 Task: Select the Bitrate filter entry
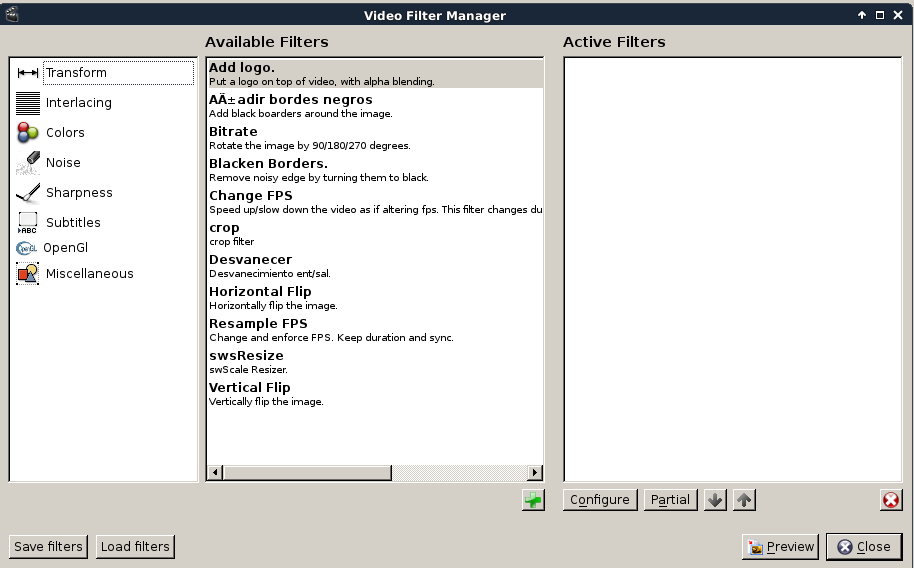375,138
